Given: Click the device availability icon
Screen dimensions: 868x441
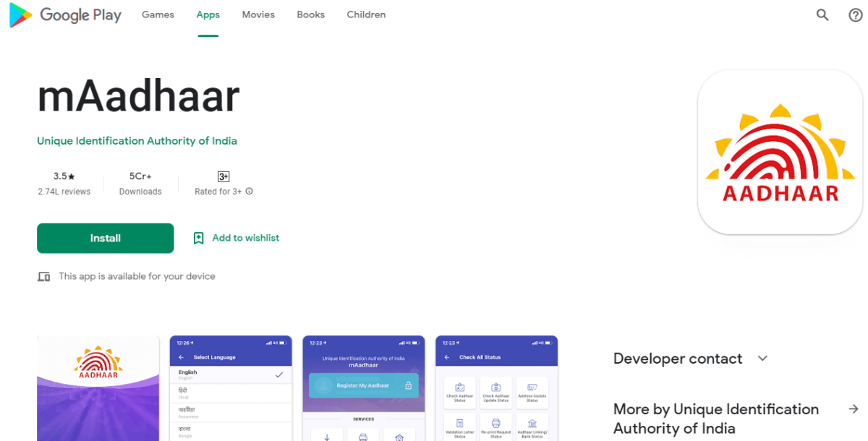Looking at the screenshot, I should coord(44,277).
